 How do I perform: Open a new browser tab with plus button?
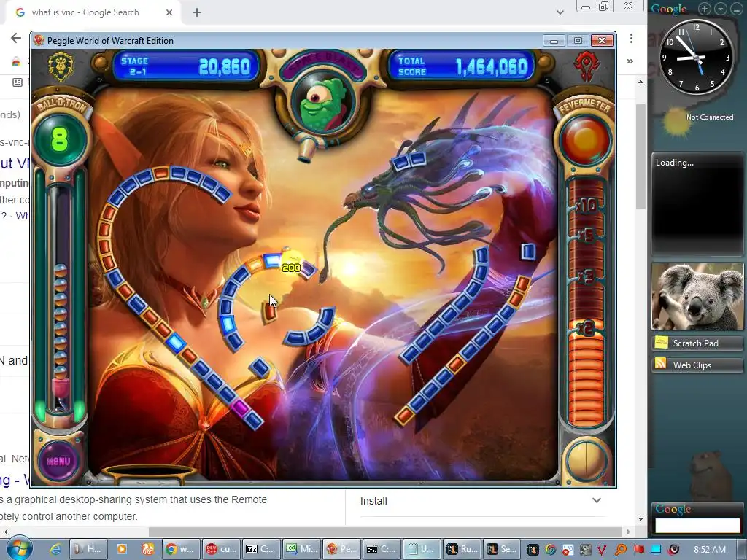[x=197, y=12]
